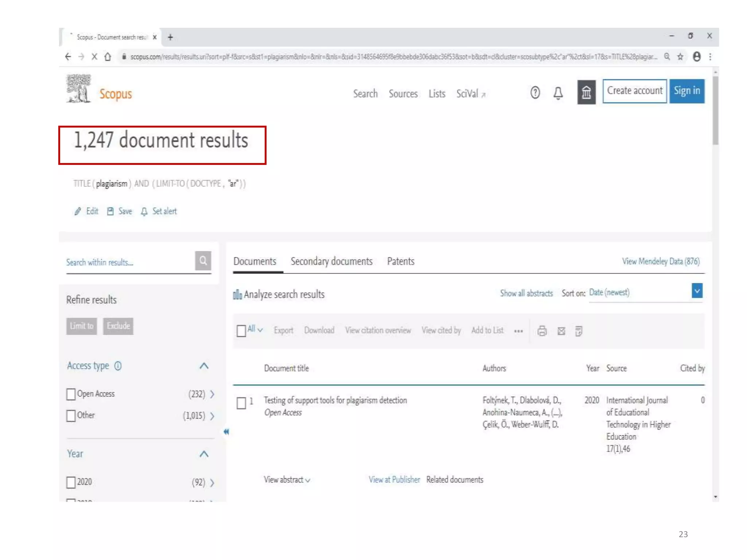The height and width of the screenshot is (560, 747).
Task: Click the pencil Edit query icon
Action: tap(77, 211)
